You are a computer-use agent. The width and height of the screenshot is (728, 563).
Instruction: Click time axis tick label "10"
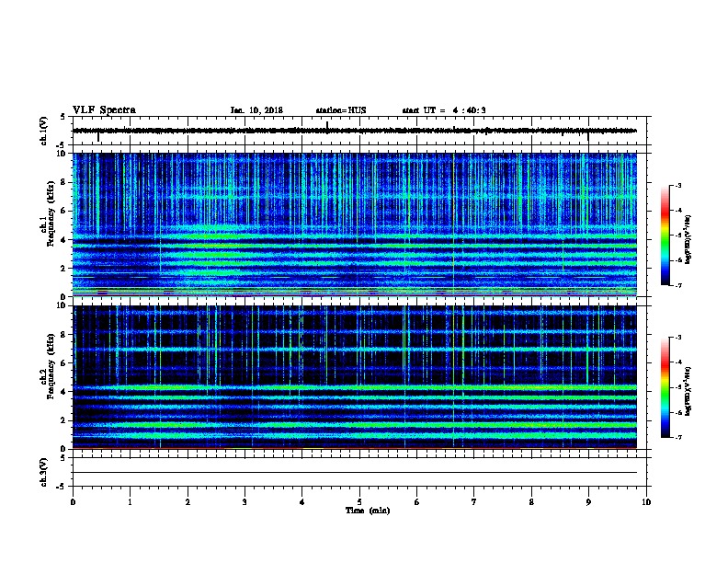pos(646,502)
